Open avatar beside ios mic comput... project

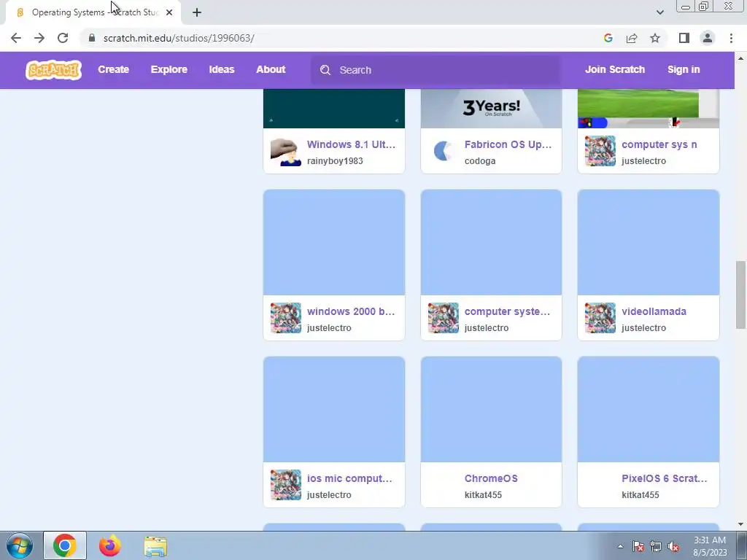[x=286, y=485]
